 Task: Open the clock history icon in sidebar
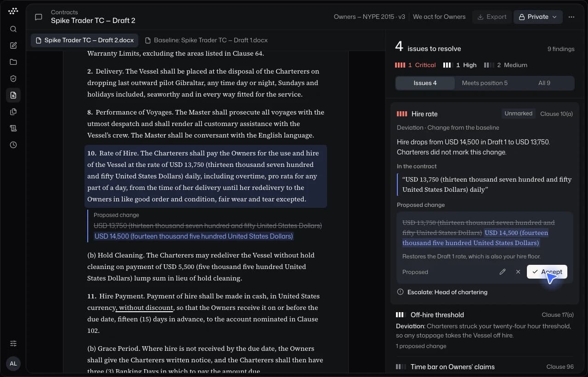click(x=13, y=145)
